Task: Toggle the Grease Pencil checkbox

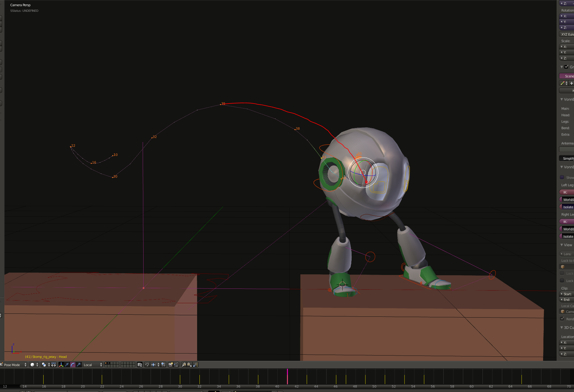Action: (x=566, y=67)
